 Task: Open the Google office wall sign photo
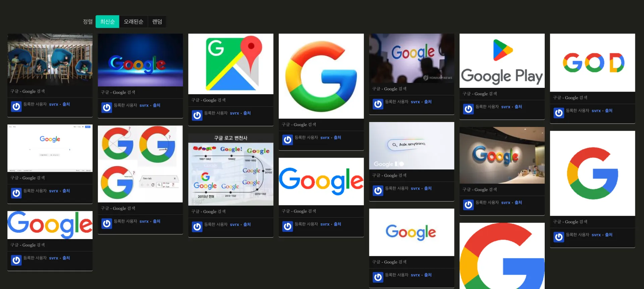point(502,155)
